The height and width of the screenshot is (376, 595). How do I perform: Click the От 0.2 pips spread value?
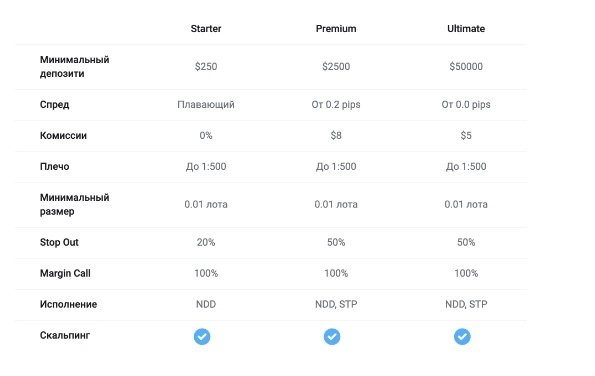[336, 104]
